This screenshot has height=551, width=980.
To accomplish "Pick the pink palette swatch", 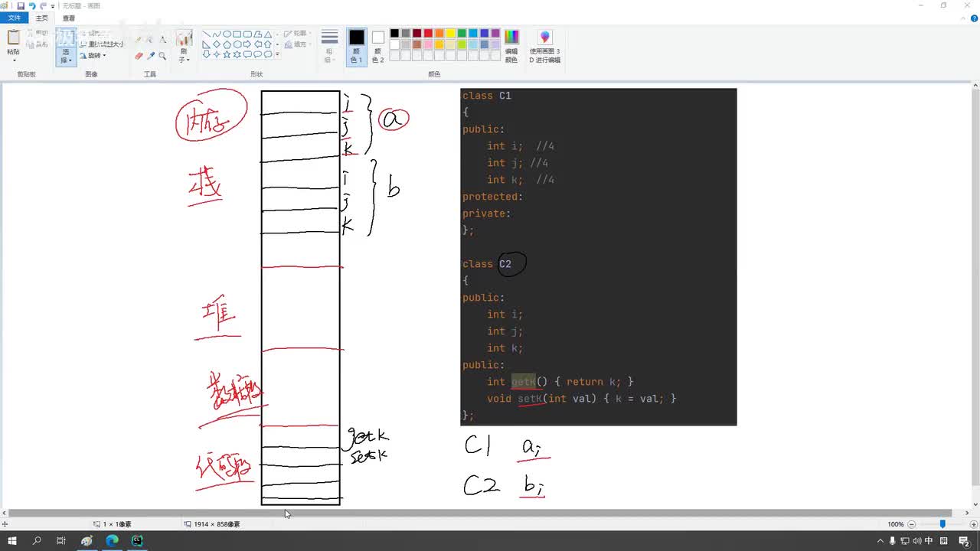I will (428, 44).
